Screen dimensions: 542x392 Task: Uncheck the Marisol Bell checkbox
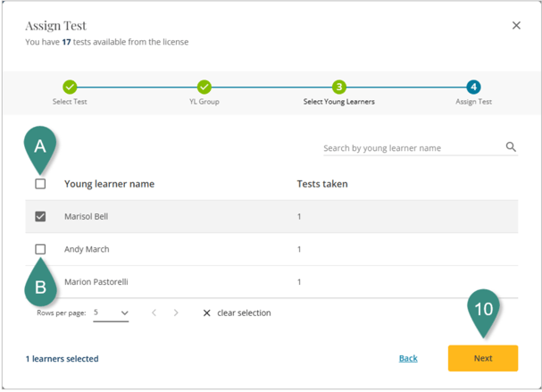(40, 216)
